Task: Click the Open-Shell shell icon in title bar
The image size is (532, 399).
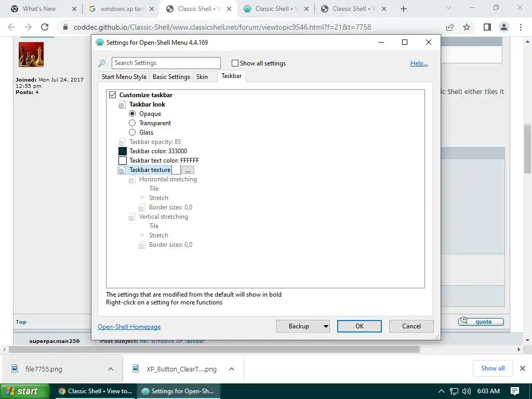Action: point(99,43)
